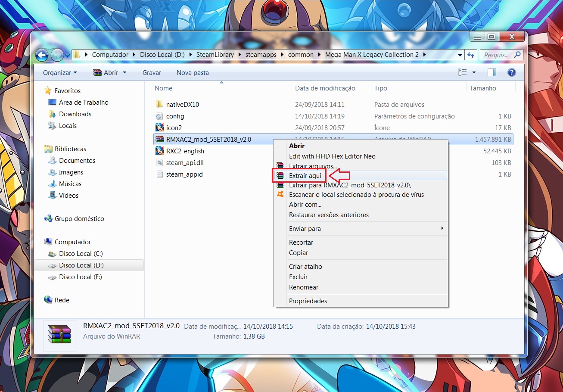The image size is (563, 392).
Task: Select the config file's gear icon
Action: tap(159, 116)
